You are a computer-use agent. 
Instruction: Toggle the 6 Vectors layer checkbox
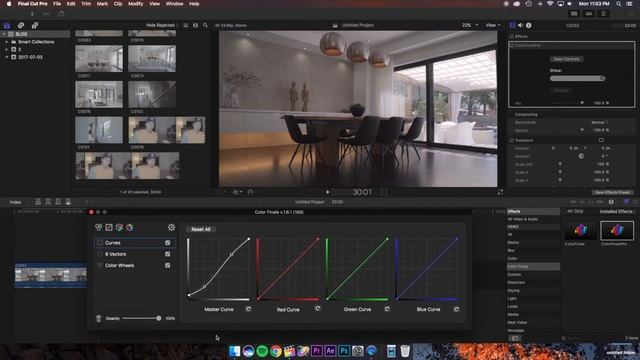(167, 254)
